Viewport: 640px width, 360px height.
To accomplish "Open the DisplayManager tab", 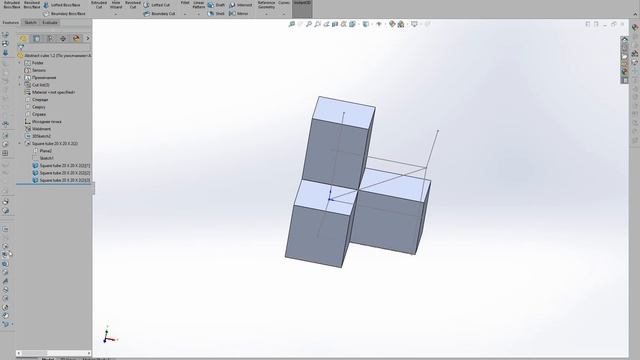I will (76, 38).
